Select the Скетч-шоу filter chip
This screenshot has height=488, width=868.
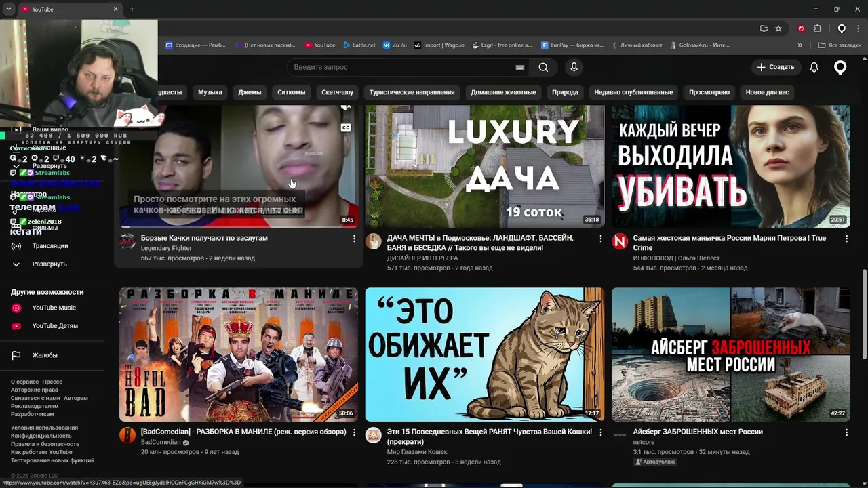tap(337, 92)
